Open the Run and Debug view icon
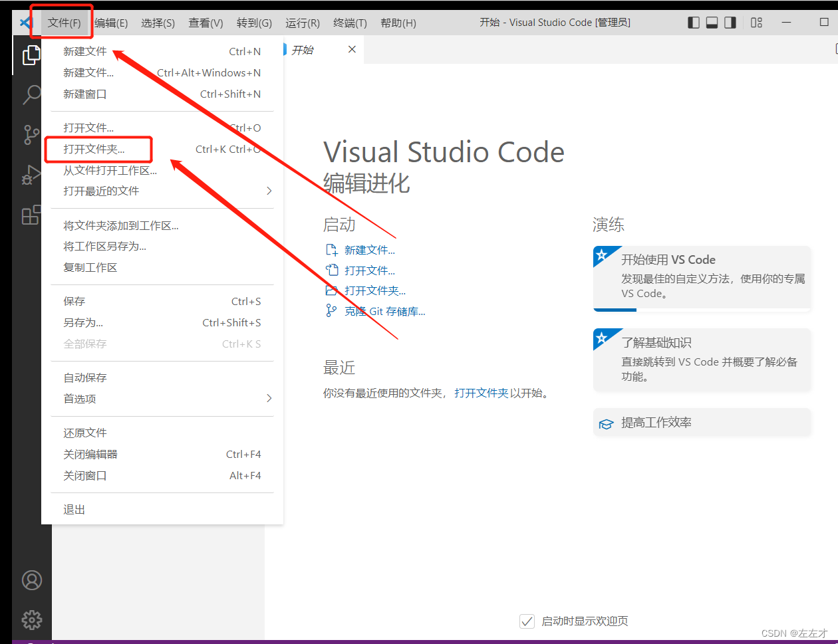Screen dimensions: 838x644 (x=31, y=175)
